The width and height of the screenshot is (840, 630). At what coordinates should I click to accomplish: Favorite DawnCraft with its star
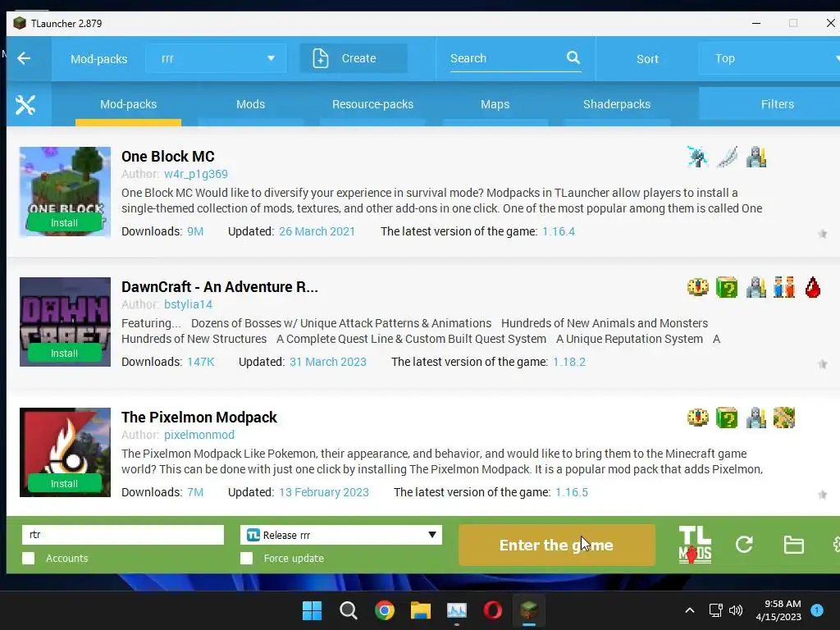[x=822, y=364]
